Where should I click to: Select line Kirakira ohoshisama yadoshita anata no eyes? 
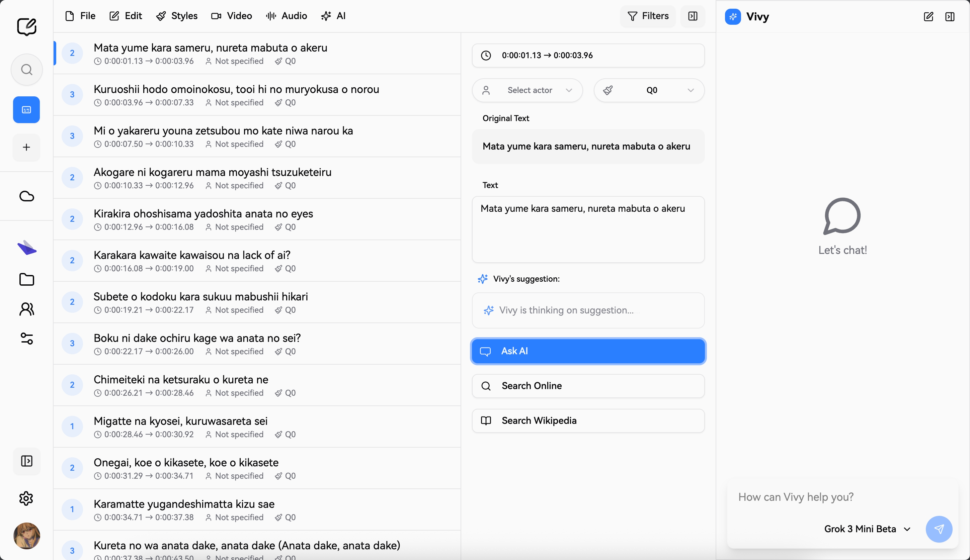257,219
